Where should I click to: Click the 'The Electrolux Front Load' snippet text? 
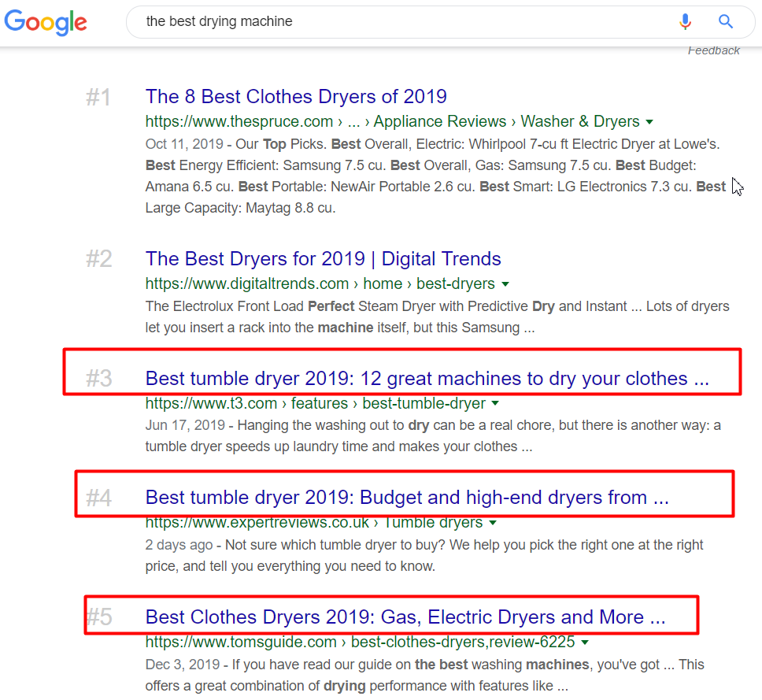[x=224, y=306]
